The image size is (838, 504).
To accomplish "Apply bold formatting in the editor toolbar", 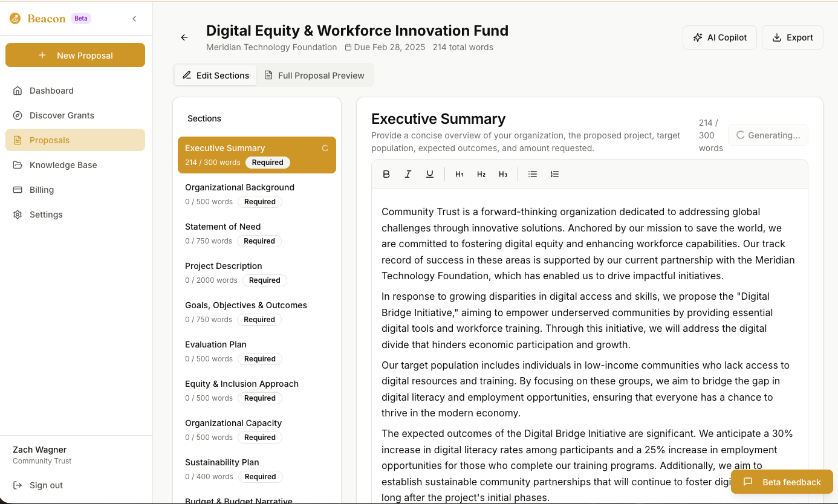I will (386, 174).
